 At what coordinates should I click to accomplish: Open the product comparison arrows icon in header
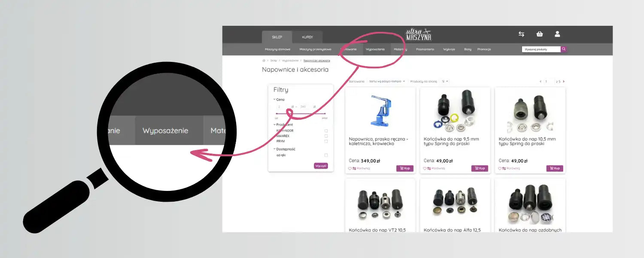click(521, 34)
